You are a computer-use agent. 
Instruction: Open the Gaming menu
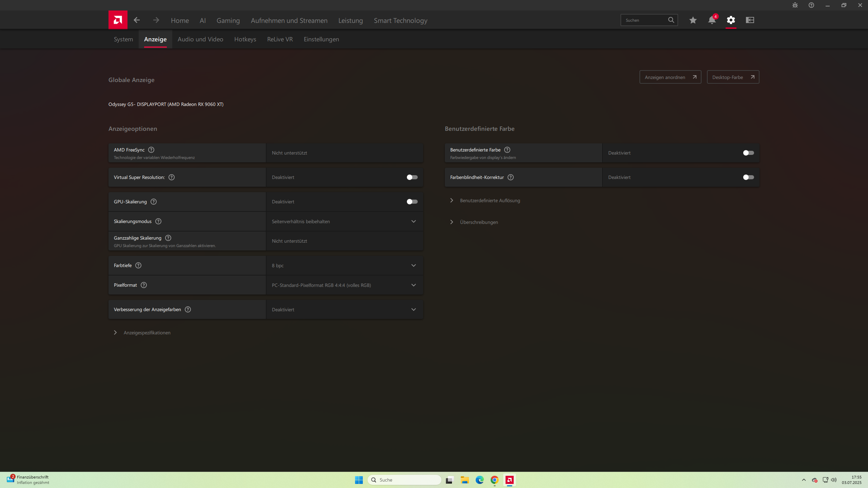click(228, 21)
